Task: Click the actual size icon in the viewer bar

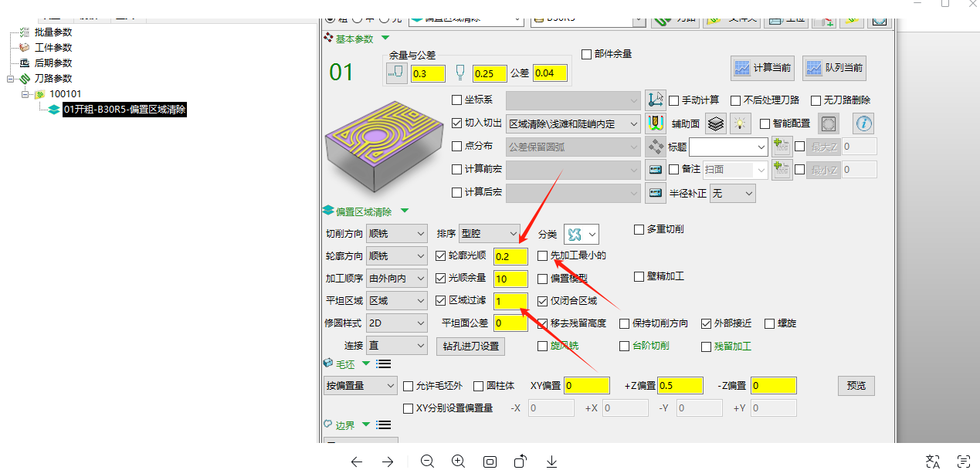Action: coord(490,462)
